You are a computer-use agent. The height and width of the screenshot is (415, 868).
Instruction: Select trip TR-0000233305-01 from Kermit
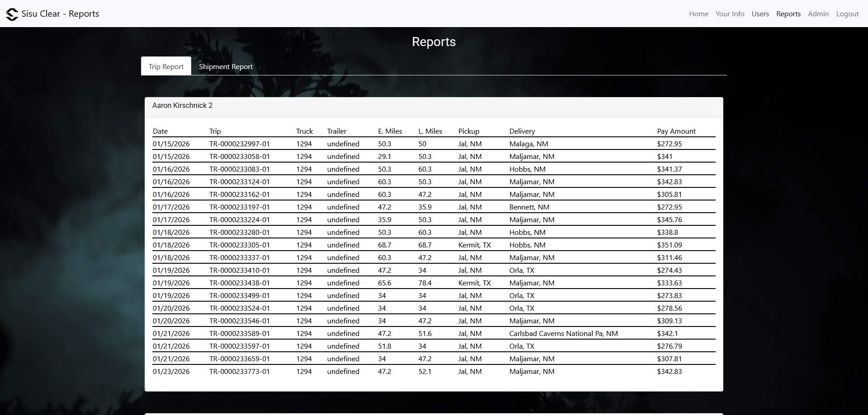pos(239,245)
